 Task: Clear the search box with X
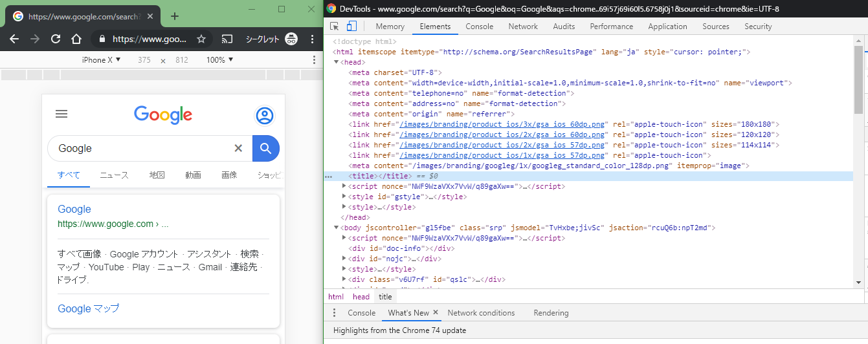238,149
